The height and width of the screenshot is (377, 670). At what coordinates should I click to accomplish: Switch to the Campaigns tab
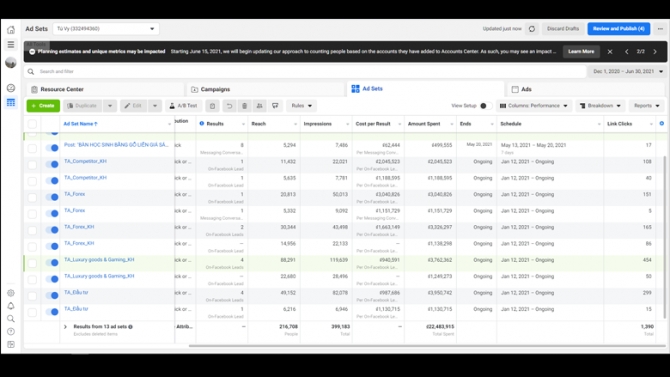(x=265, y=89)
